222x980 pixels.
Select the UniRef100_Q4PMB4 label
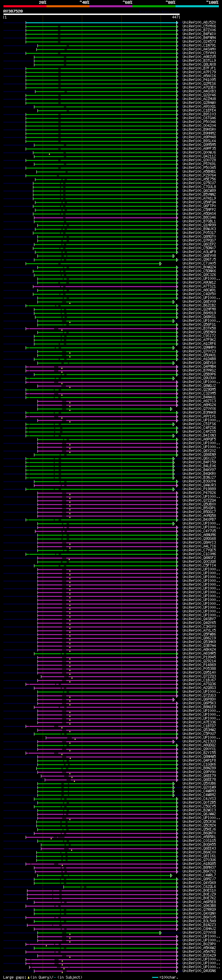(x=199, y=366)
